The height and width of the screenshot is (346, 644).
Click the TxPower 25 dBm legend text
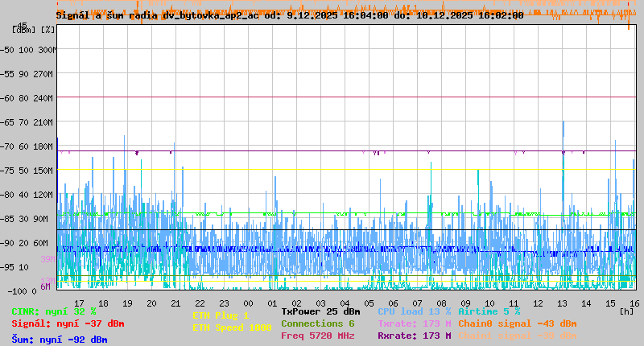click(320, 311)
